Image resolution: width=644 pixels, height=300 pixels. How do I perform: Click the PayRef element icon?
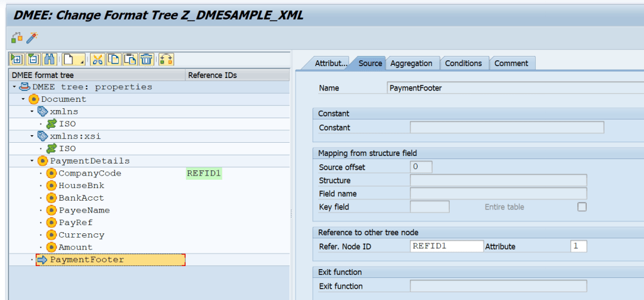point(51,223)
